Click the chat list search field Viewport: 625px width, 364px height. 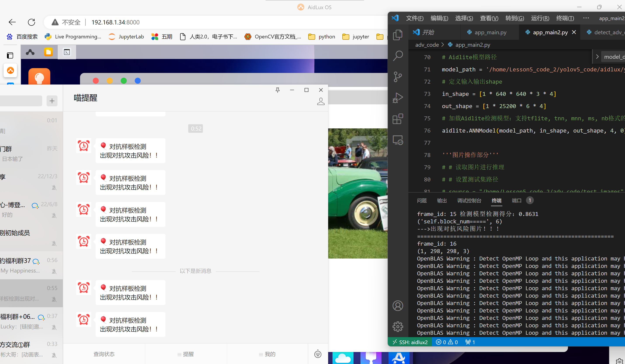tap(21, 101)
